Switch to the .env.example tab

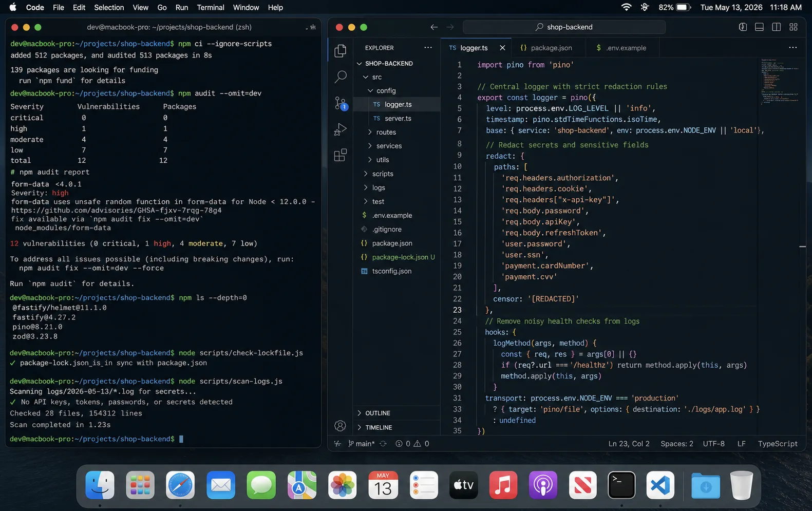pos(621,48)
